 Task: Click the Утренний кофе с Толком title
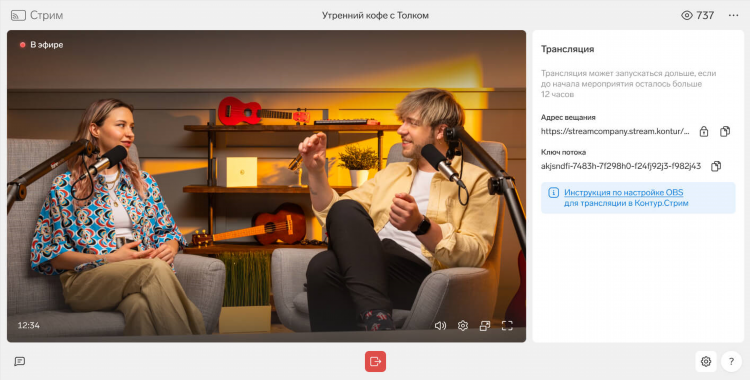coord(375,15)
